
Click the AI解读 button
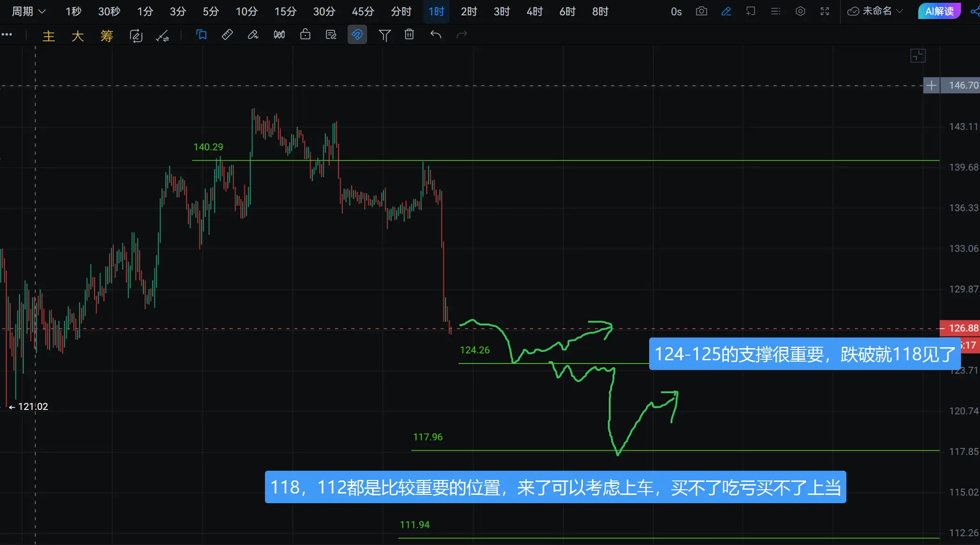(939, 11)
